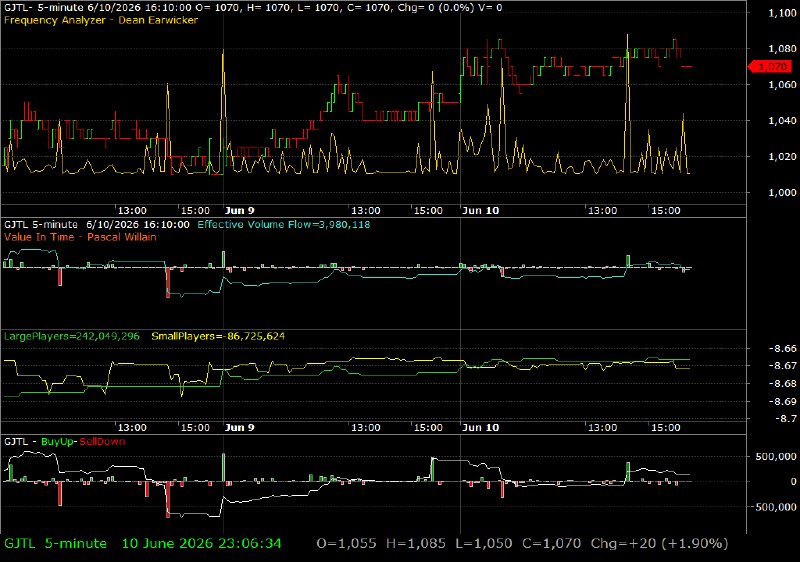Select O=1,055 in the status bar

tap(346, 544)
